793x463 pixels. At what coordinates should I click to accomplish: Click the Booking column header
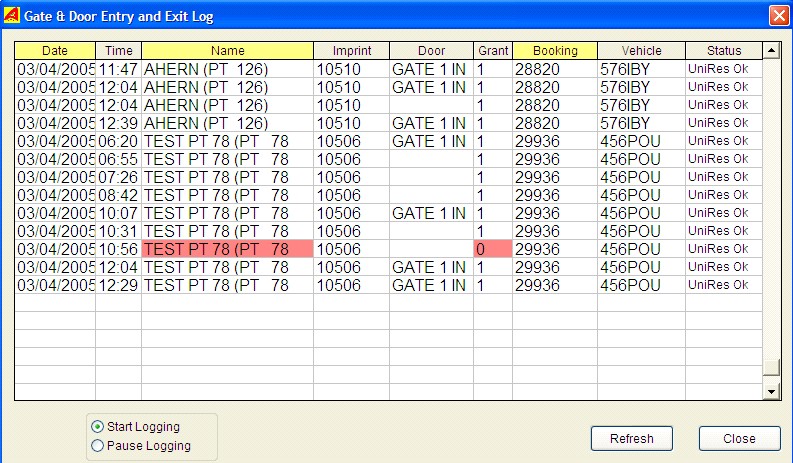[555, 51]
